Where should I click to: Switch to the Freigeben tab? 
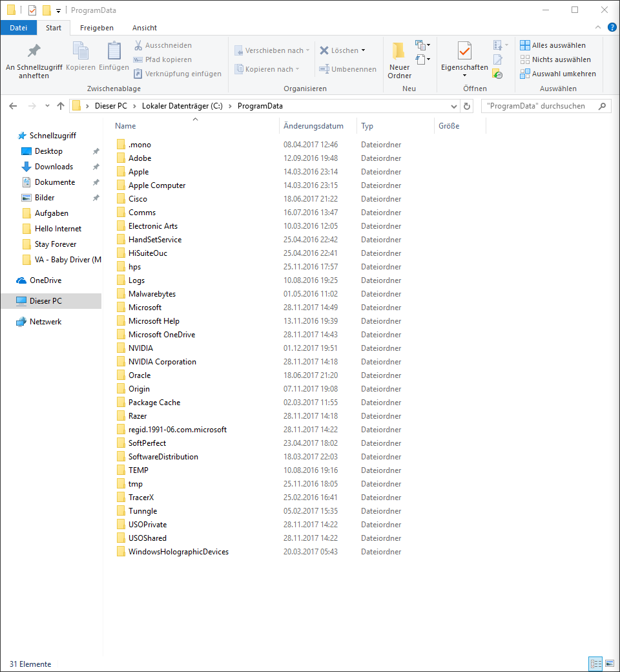pyautogui.click(x=97, y=27)
